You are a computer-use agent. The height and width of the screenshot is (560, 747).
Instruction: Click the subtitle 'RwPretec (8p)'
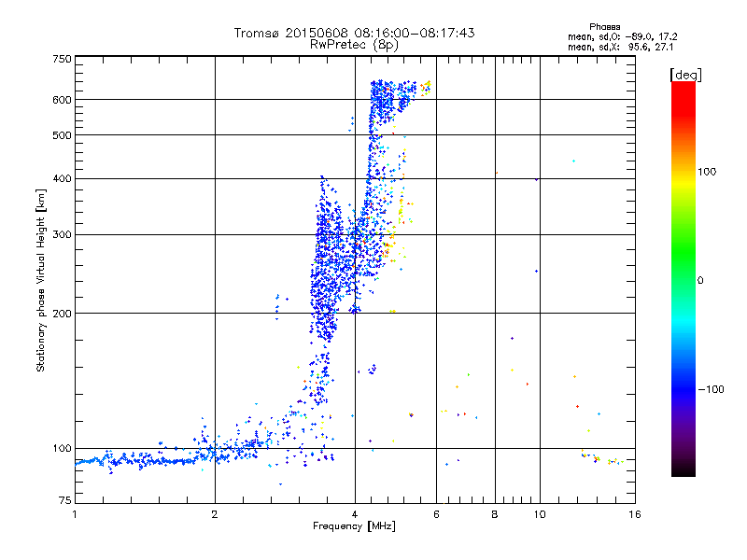[x=354, y=45]
